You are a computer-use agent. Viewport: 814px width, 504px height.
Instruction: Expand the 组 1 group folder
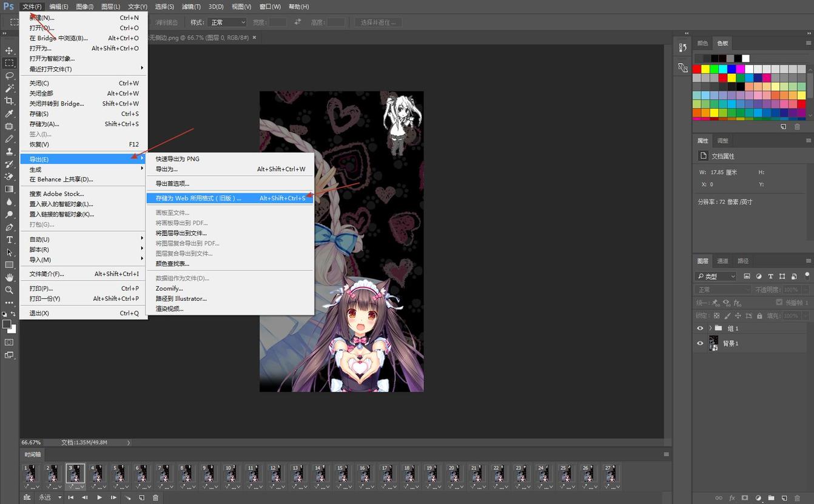point(710,328)
